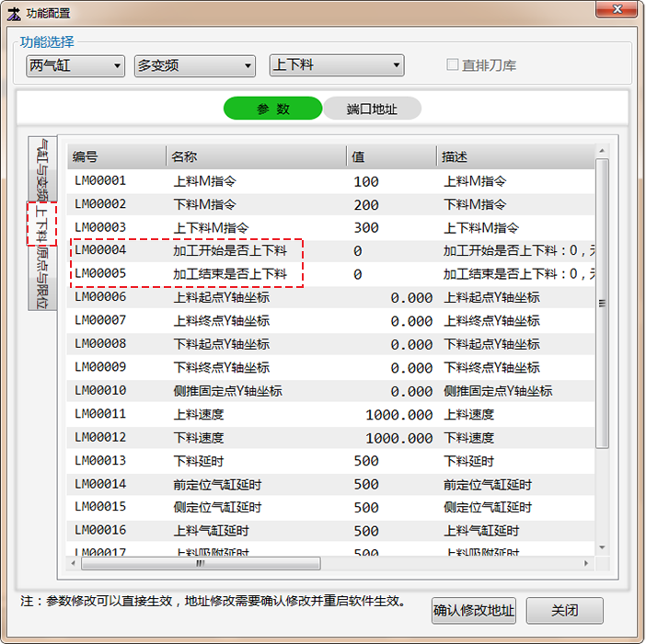Switch to the 端口地址 tab
This screenshot has height=644, width=646.
coord(372,109)
